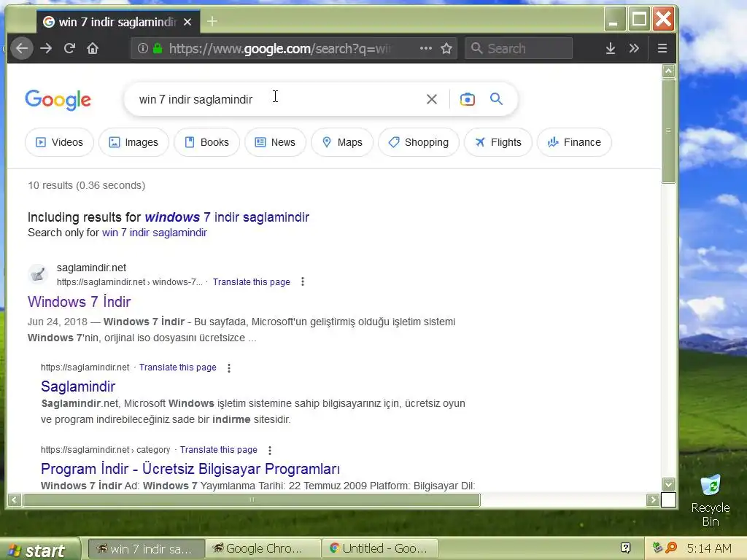
Task: Search by image using camera icon
Action: (x=468, y=99)
